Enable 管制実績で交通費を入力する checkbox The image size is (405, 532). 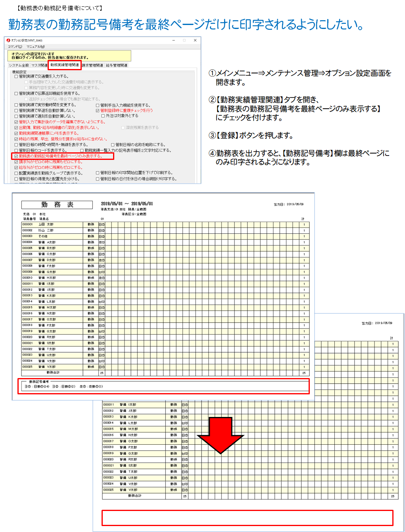16,77
